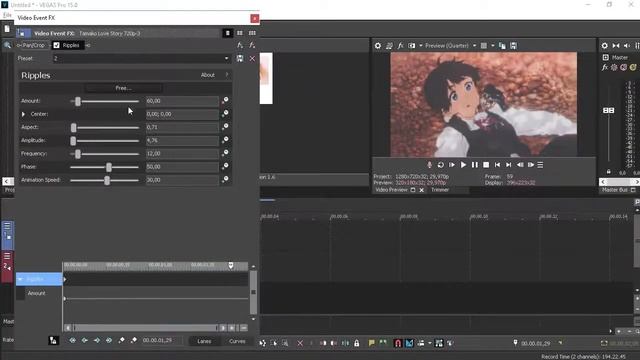
Task: Click the Frequency value field
Action: pos(182,153)
